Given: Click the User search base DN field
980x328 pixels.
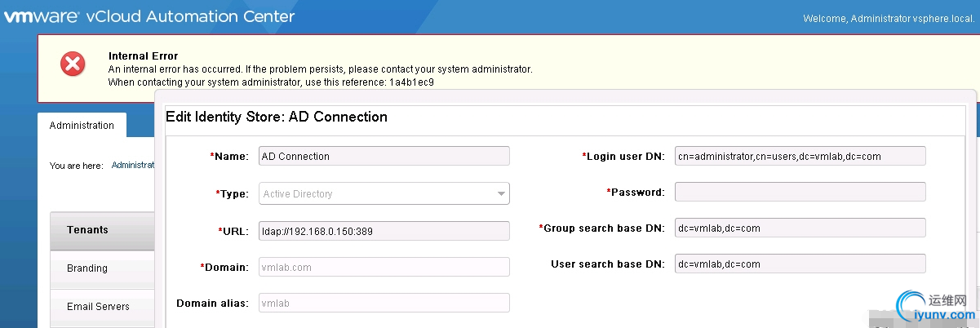Looking at the screenshot, I should 800,264.
